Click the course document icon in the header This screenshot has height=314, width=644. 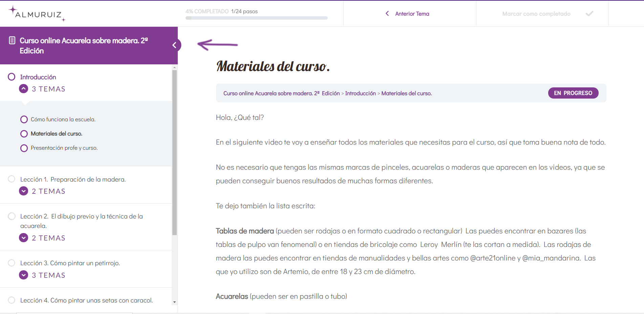(12, 40)
